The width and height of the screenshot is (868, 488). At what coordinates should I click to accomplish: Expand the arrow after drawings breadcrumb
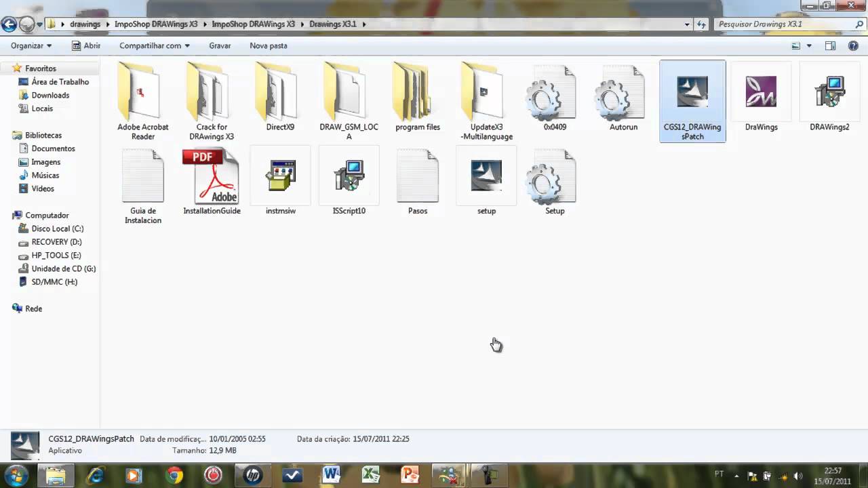pos(107,24)
